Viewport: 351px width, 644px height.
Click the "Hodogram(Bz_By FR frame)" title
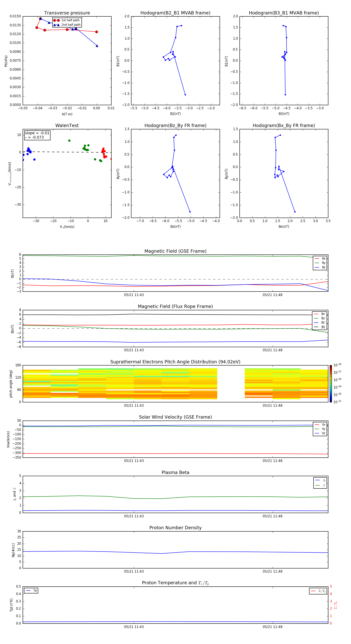point(175,125)
